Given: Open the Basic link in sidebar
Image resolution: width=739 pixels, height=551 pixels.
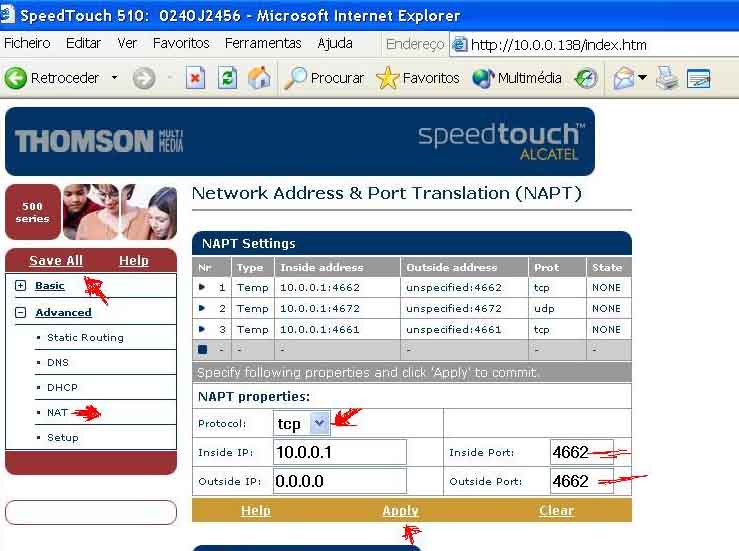Looking at the screenshot, I should (x=49, y=286).
